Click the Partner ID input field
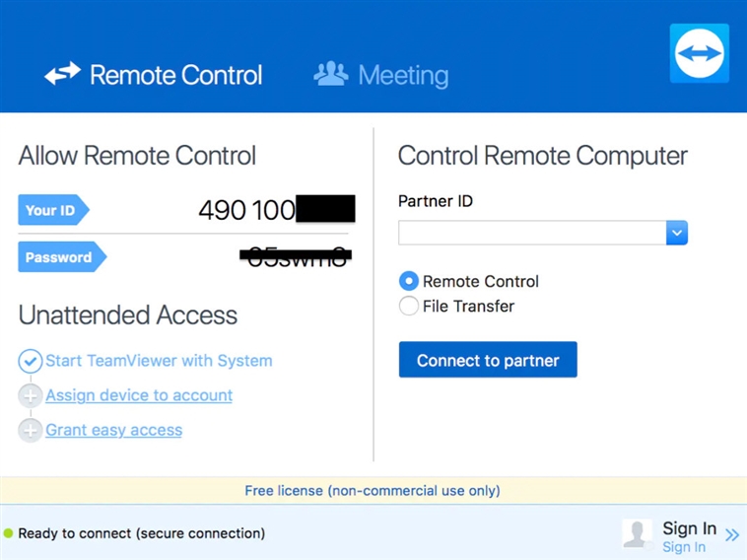This screenshot has height=560, width=747. pyautogui.click(x=531, y=233)
